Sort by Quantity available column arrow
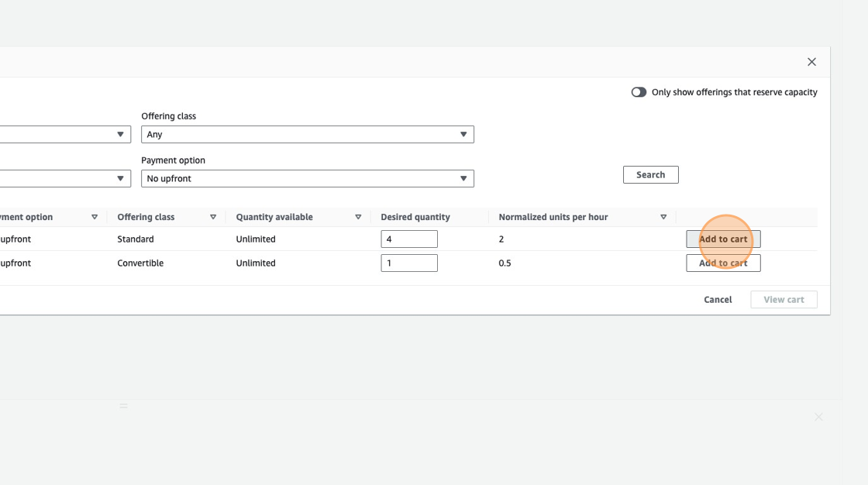 358,217
